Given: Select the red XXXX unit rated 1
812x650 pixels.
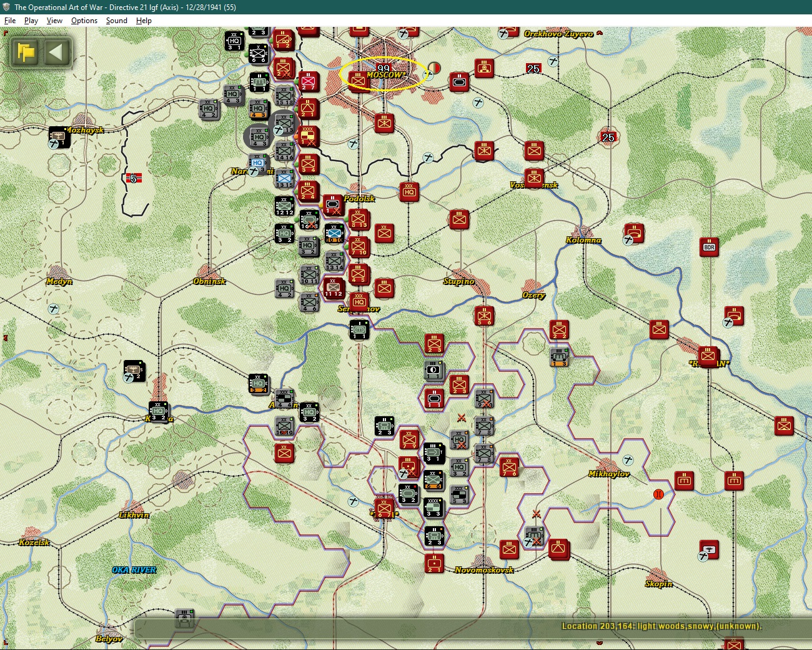Looking at the screenshot, I should tap(308, 136).
